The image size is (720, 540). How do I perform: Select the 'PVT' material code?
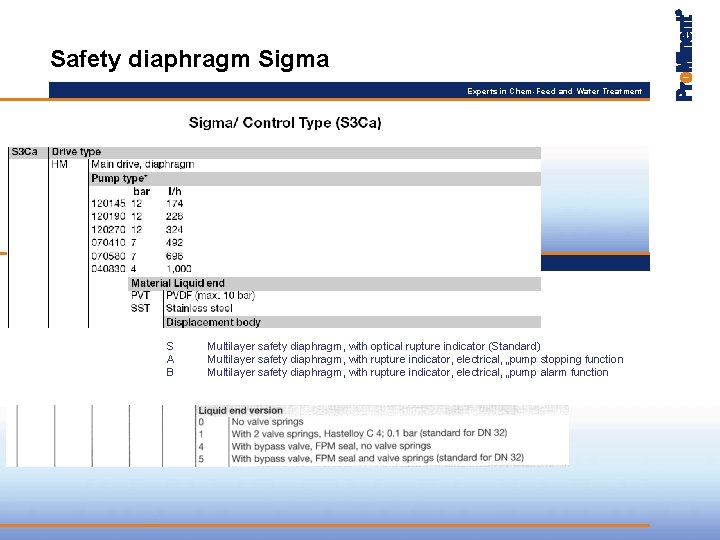(x=140, y=295)
